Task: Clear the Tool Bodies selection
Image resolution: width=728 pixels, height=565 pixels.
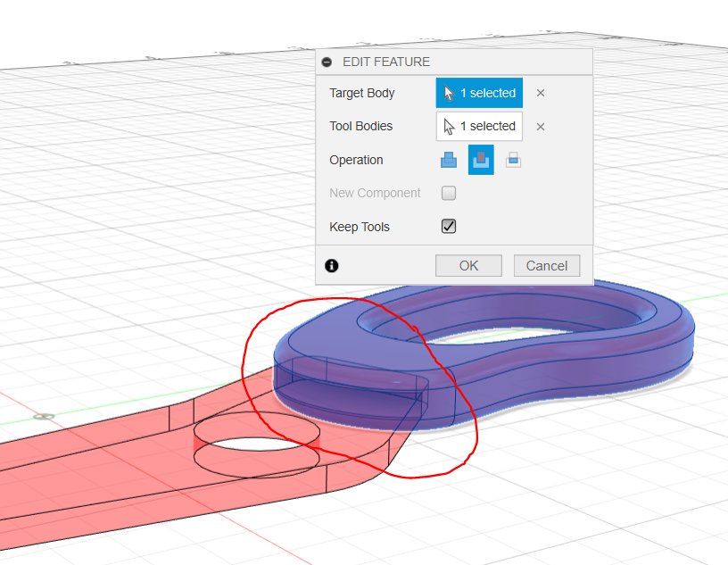Action: point(541,127)
